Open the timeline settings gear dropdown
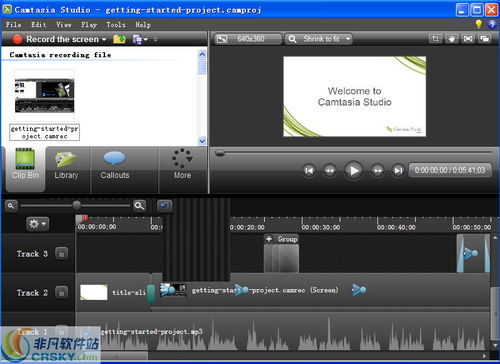This screenshot has width=500, height=364. coord(37,224)
